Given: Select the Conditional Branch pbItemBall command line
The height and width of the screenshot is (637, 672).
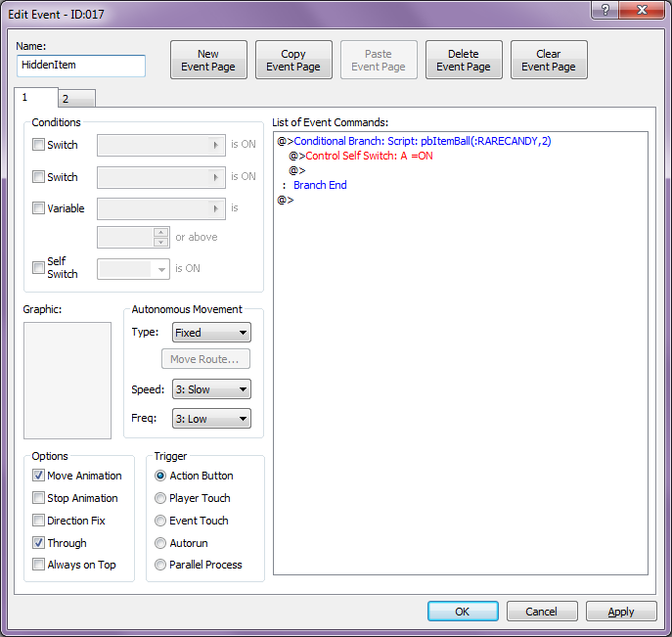Looking at the screenshot, I should coord(414,141).
